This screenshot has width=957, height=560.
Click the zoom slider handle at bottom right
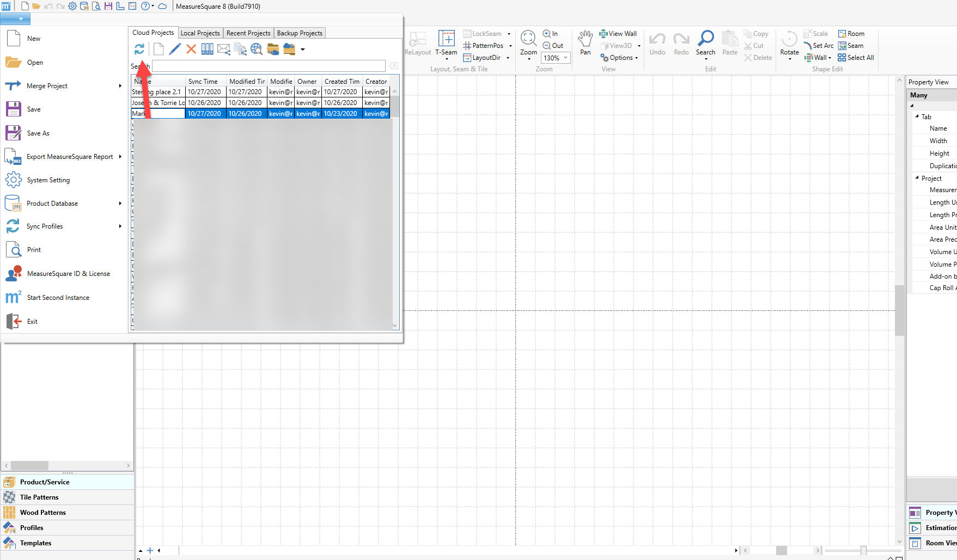[x=863, y=551]
